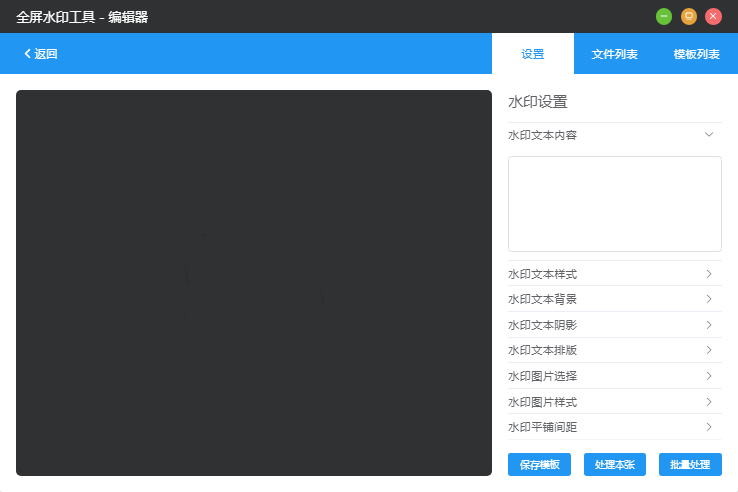Click the back arrow 返回
This screenshot has height=492, width=738.
pyautogui.click(x=41, y=54)
